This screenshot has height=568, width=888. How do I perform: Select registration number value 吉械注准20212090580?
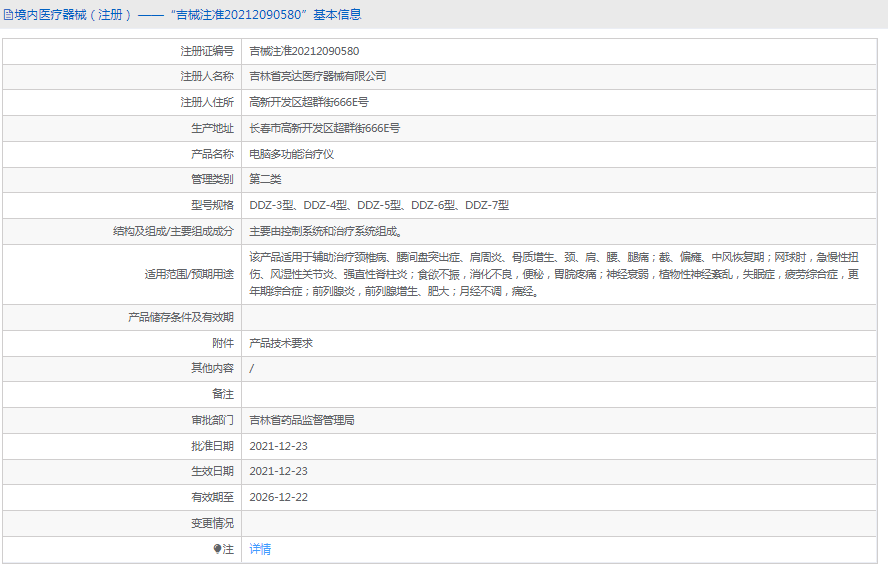click(x=304, y=51)
